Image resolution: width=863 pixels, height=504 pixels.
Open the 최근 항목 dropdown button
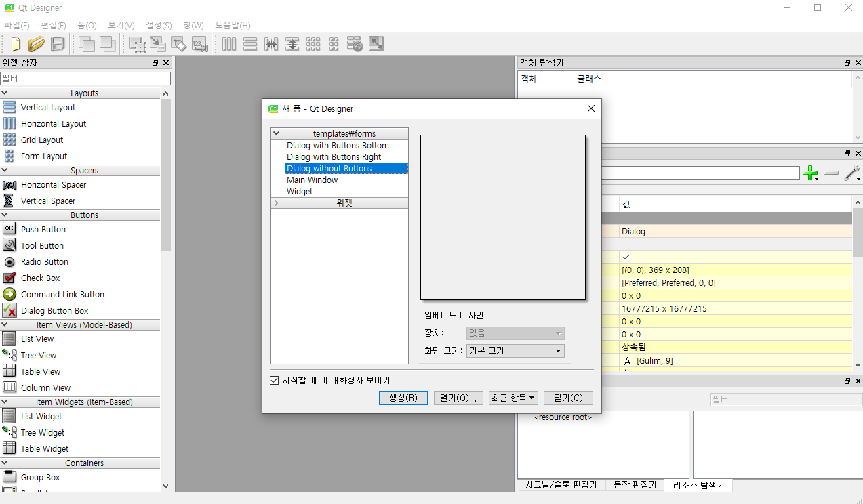pyautogui.click(x=513, y=398)
